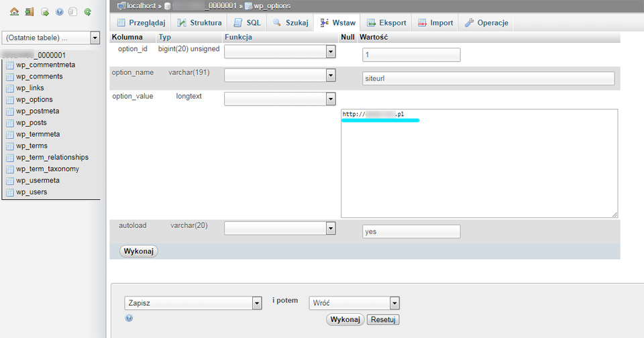Viewport: 644px width, 338px height.
Task: Click wp_commentmeta table icon
Action: [x=10, y=65]
